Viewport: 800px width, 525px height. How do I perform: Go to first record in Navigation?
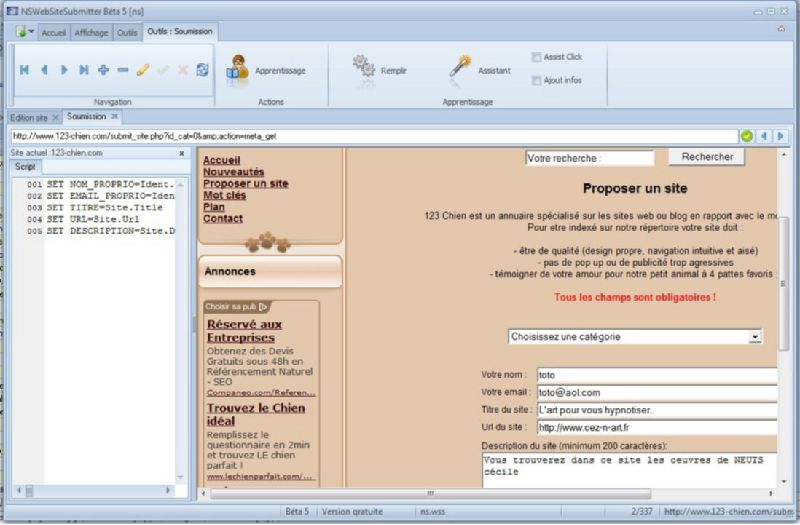pyautogui.click(x=24, y=70)
